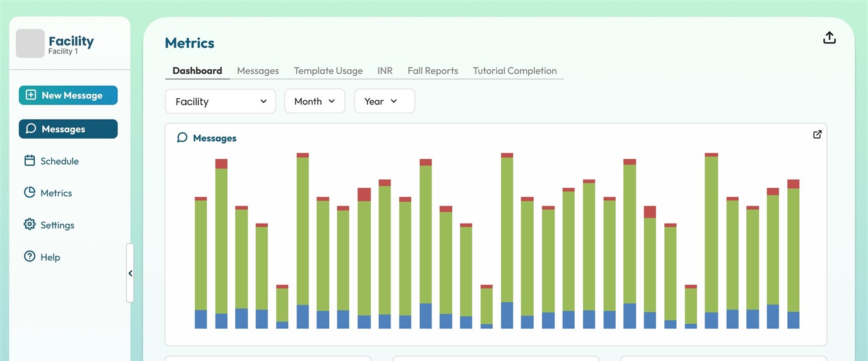Click the calendar icon next to Schedule

pos(30,161)
